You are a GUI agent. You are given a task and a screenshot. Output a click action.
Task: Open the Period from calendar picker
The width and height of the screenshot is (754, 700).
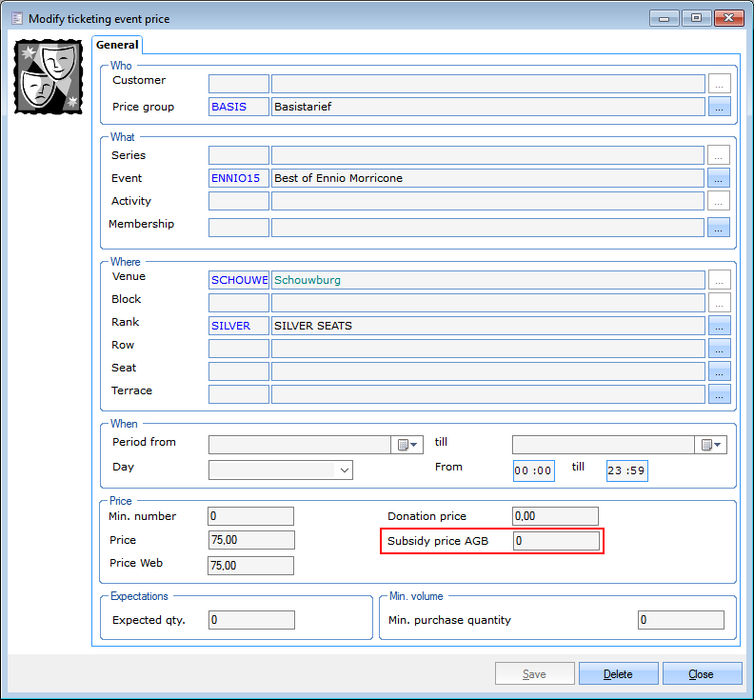408,445
